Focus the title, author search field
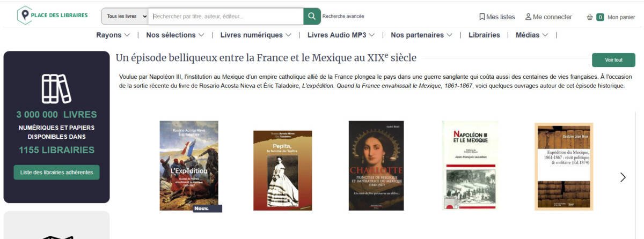This screenshot has height=239, width=644. tap(226, 16)
